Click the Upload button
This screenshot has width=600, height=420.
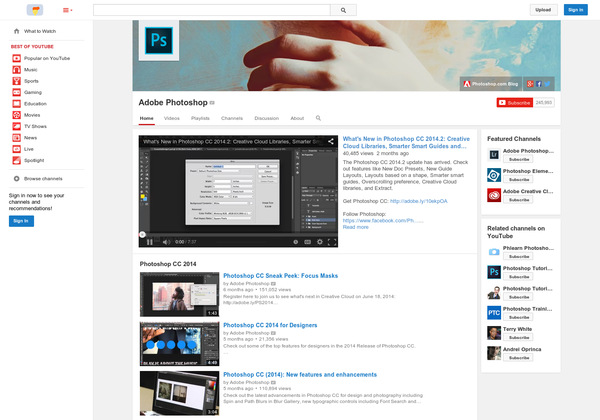(542, 10)
